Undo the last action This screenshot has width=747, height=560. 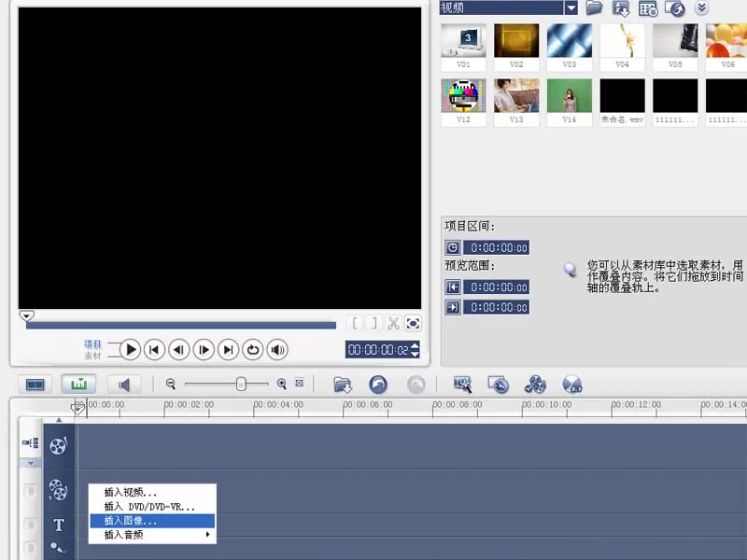click(x=378, y=385)
